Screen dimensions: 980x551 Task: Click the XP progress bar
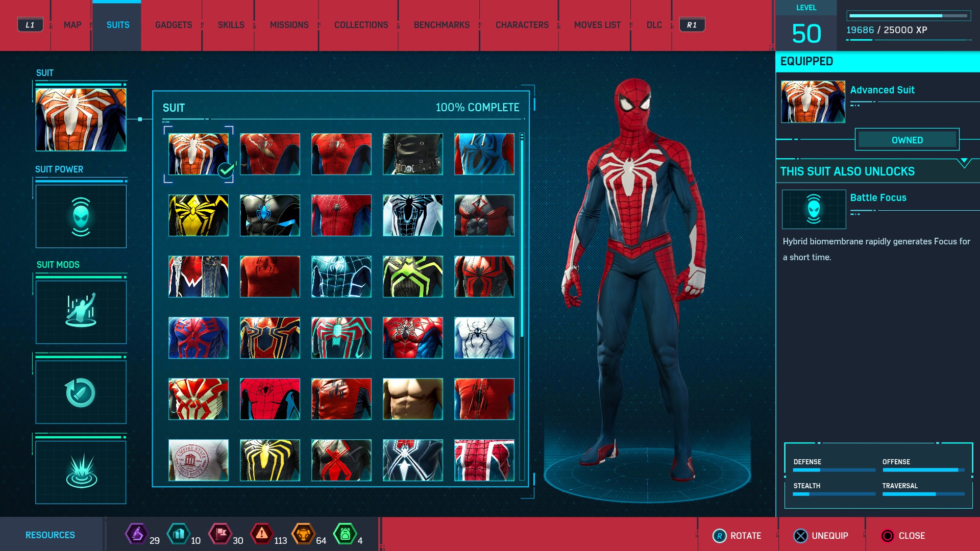(908, 16)
